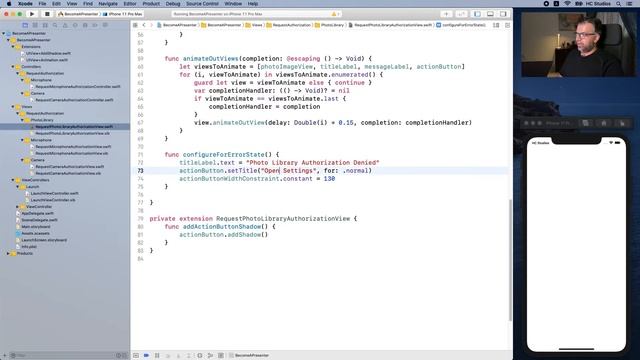Collapse the Launch folder
Viewport: 640px width, 360px height.
pos(18,187)
